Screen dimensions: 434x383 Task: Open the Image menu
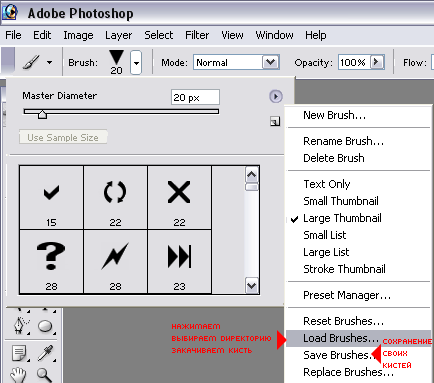click(x=78, y=35)
